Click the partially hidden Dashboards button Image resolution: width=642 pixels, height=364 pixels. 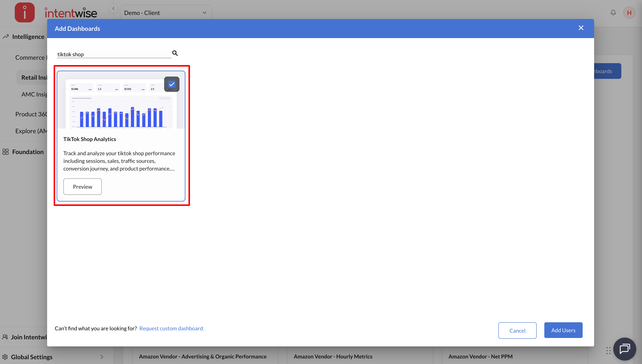[x=608, y=71]
